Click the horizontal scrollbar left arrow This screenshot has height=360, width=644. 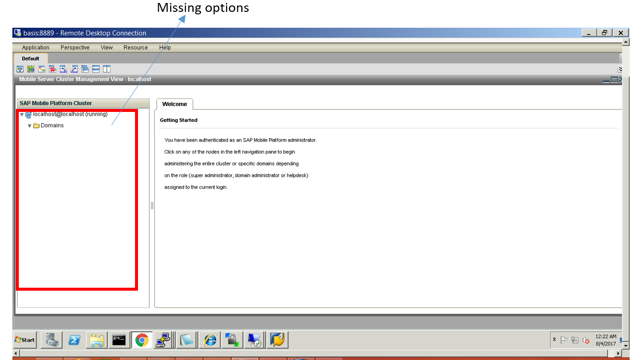(16, 353)
